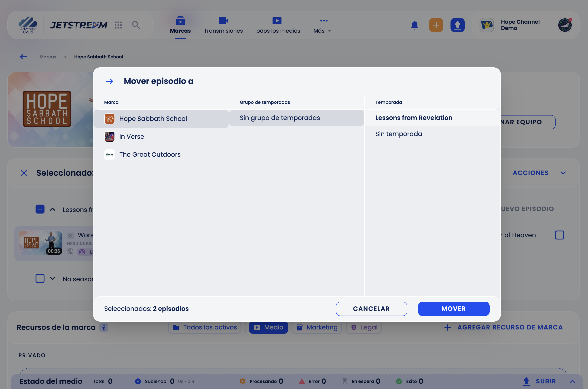Open Todos los medios tab
This screenshot has height=389, width=588.
[x=277, y=25]
